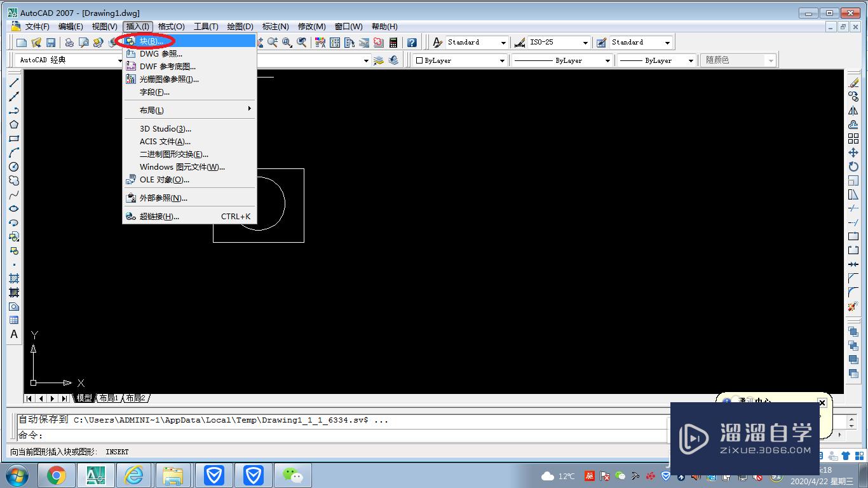Viewport: 868px width, 488px height.
Task: Open the color control ByLayer dropdown
Action: click(x=460, y=60)
